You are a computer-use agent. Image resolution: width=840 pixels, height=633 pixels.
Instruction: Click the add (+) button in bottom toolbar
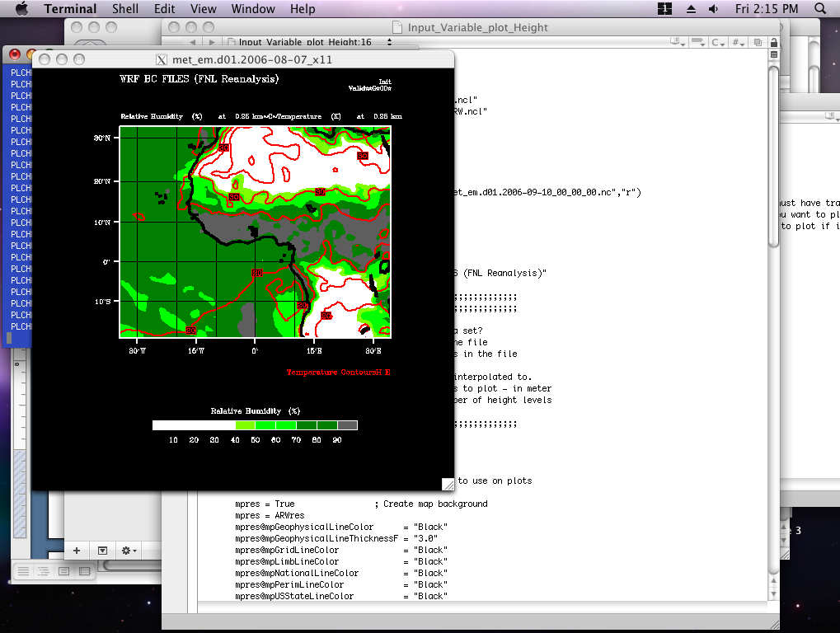click(77, 550)
